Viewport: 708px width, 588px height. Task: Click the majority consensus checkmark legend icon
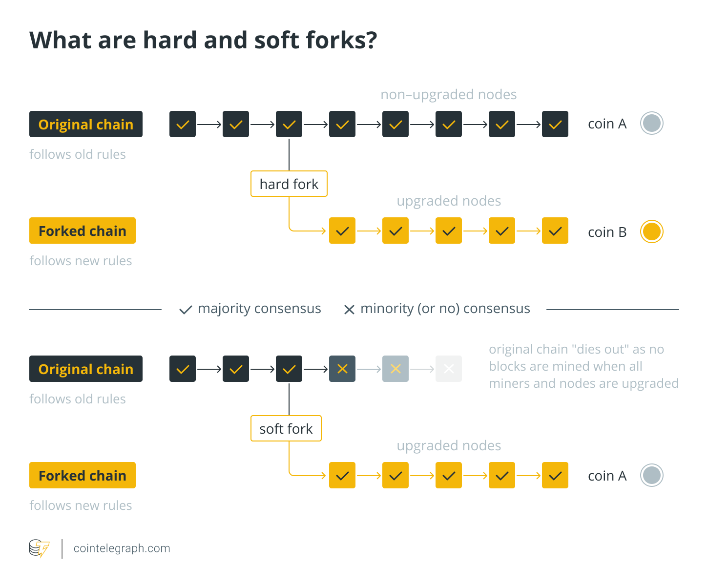pyautogui.click(x=186, y=310)
